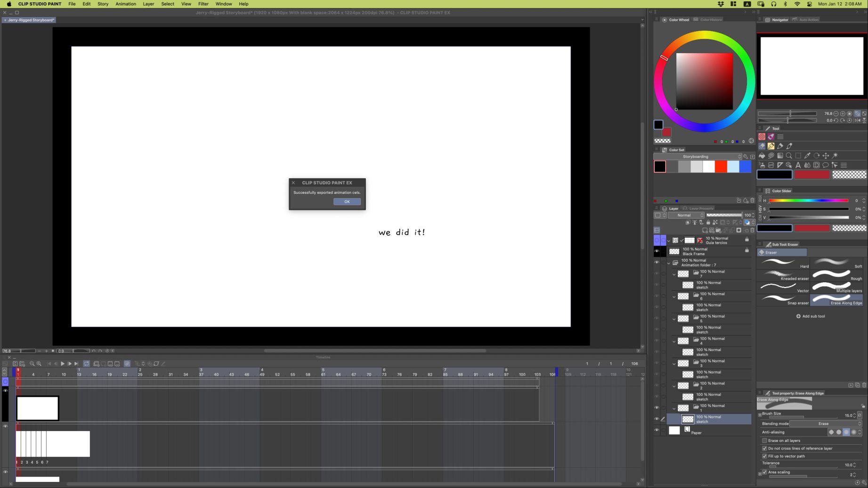Image resolution: width=868 pixels, height=488 pixels.
Task: Select the Snap eraser sub tool
Action: (x=784, y=299)
